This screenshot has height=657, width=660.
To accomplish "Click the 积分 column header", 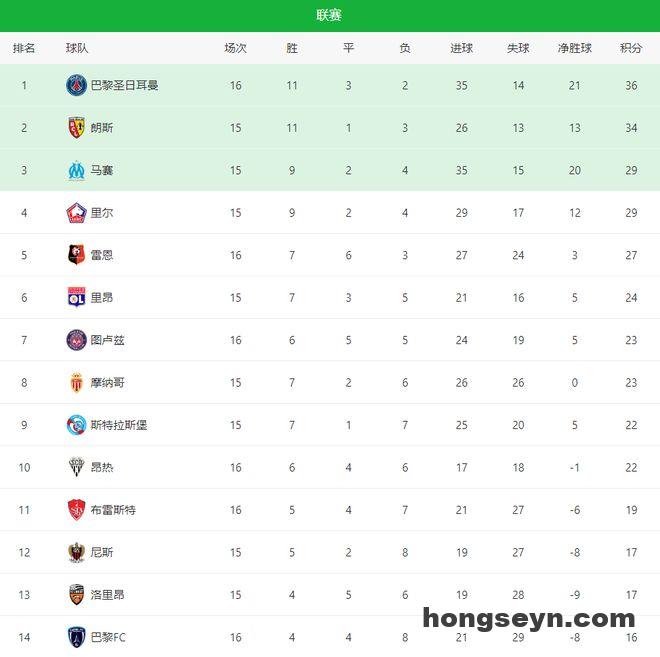I will click(631, 48).
